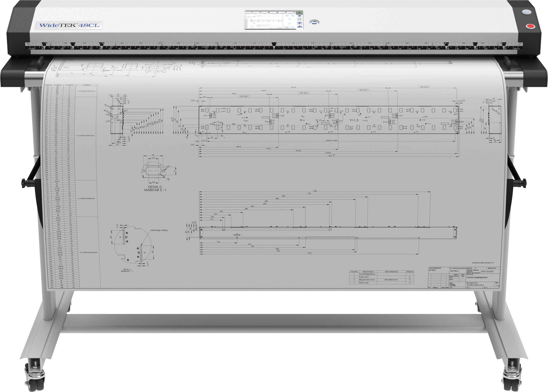Tap the paper feed backward icon
This screenshot has width=548, height=392.
300,26
